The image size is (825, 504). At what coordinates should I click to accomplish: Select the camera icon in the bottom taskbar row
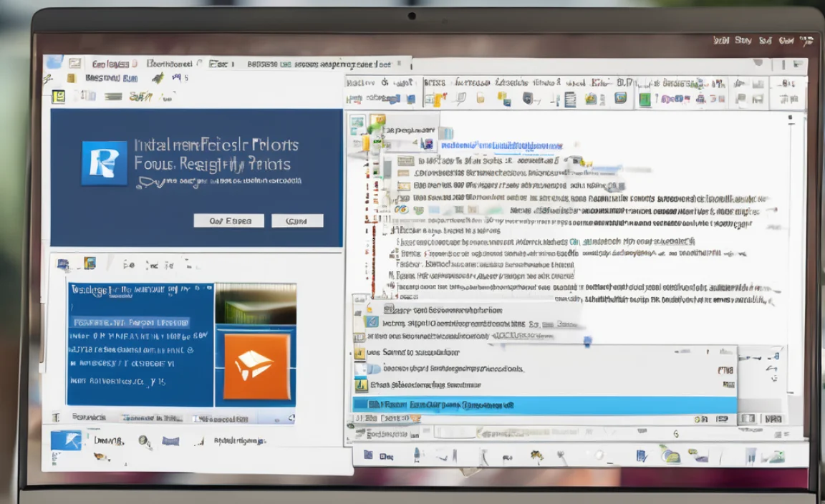point(670,457)
